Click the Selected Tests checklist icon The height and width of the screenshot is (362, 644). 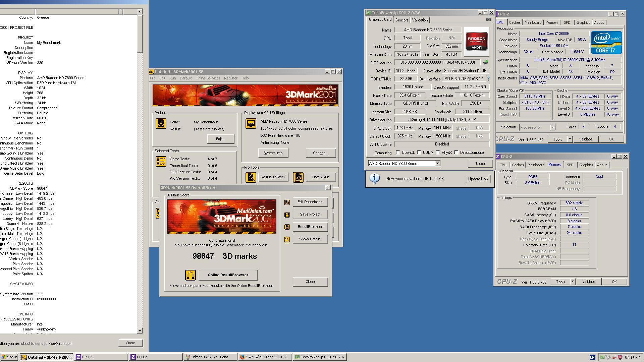click(161, 161)
